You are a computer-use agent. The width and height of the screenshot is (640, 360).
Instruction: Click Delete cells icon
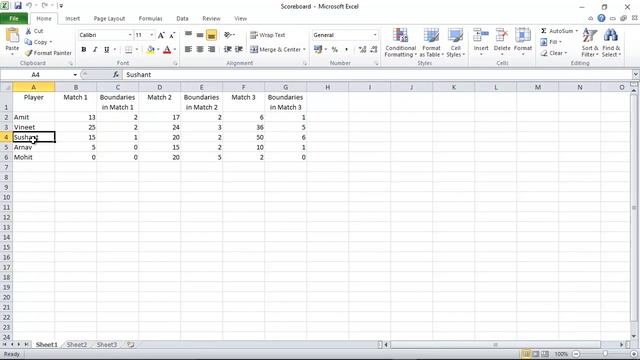502,36
